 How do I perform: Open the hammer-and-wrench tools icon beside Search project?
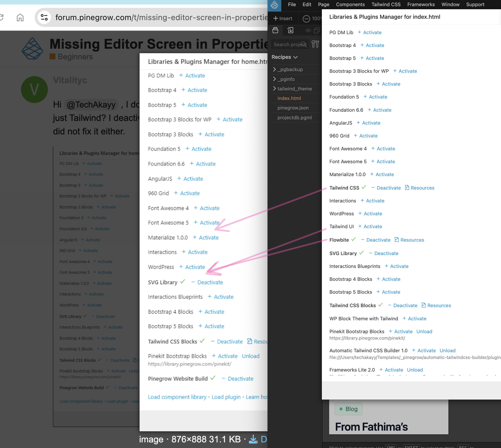[315, 44]
